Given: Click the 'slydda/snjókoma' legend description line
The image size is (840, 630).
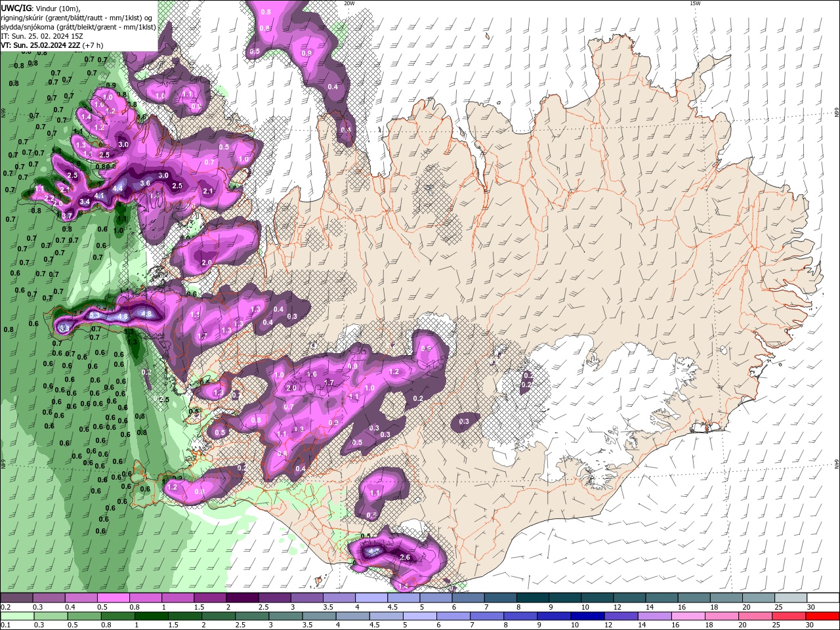Looking at the screenshot, I should point(78,27).
